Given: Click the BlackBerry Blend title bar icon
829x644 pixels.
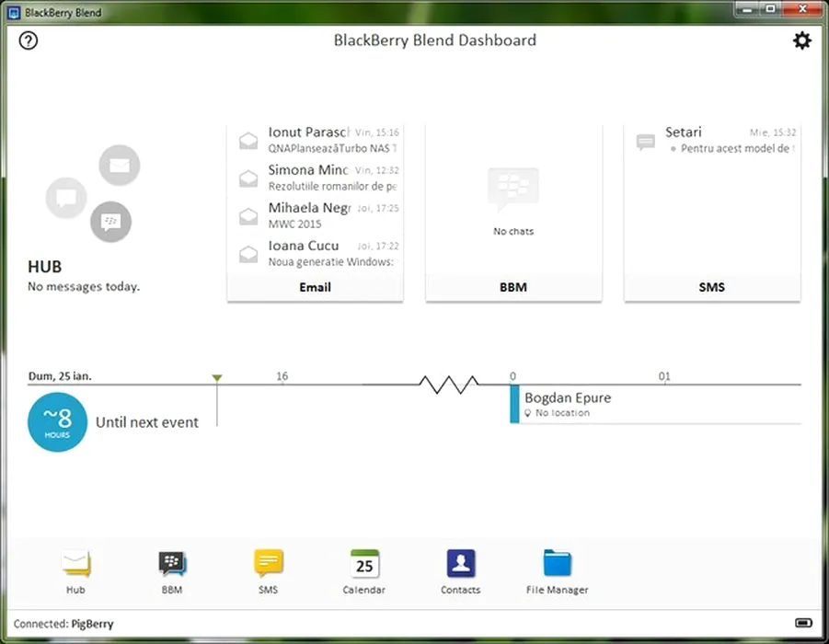Looking at the screenshot, I should (x=15, y=12).
